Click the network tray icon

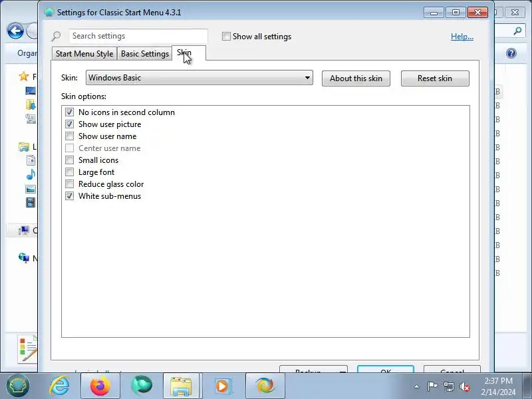tap(448, 386)
